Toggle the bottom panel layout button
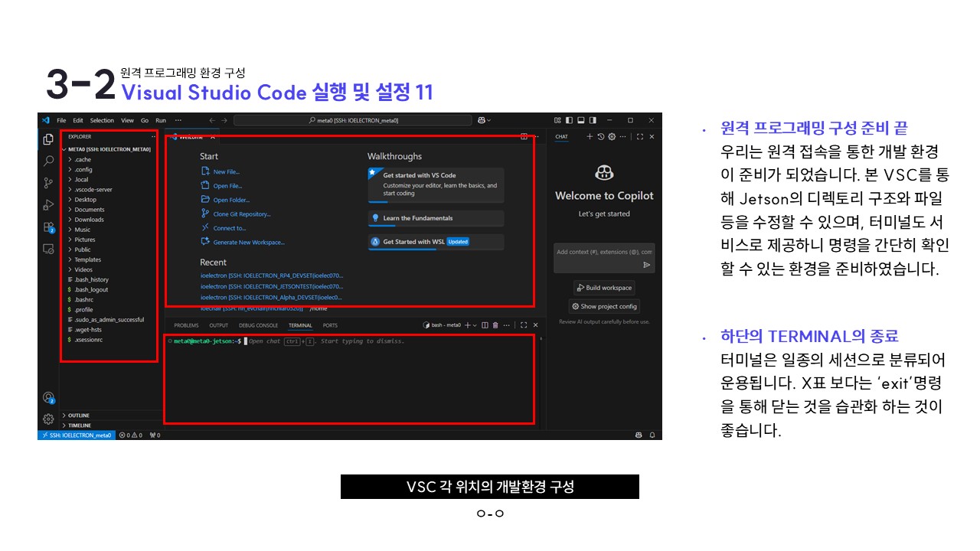 coord(580,120)
